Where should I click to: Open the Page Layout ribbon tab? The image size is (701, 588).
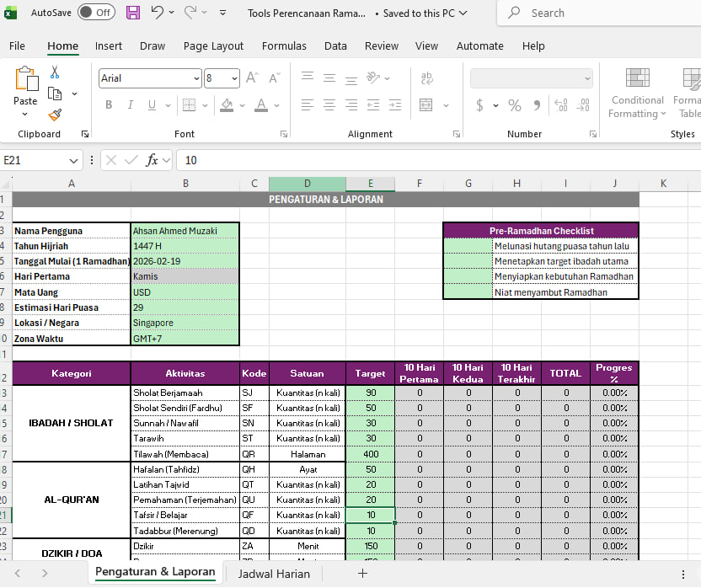[x=213, y=46]
